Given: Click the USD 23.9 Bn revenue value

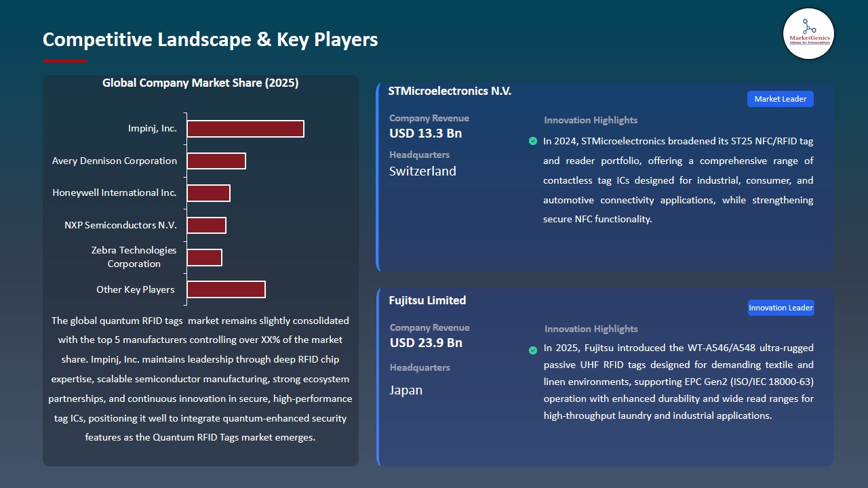Looking at the screenshot, I should (426, 343).
